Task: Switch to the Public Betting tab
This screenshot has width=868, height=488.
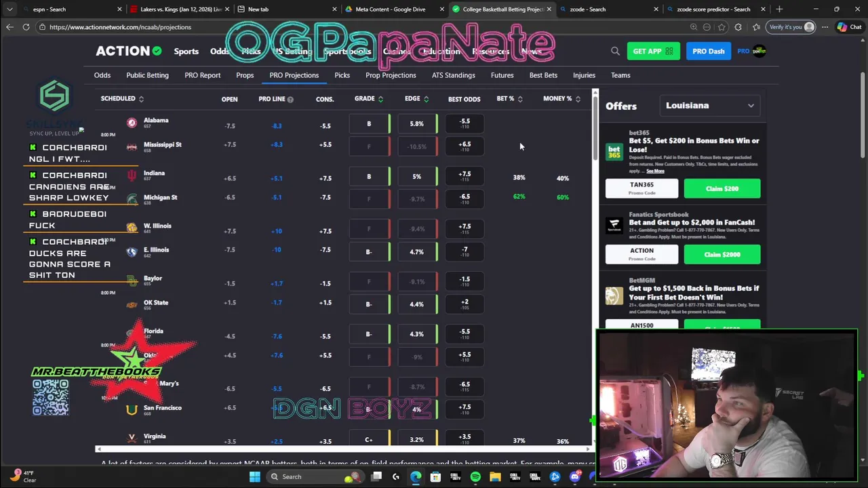Action: [x=147, y=75]
